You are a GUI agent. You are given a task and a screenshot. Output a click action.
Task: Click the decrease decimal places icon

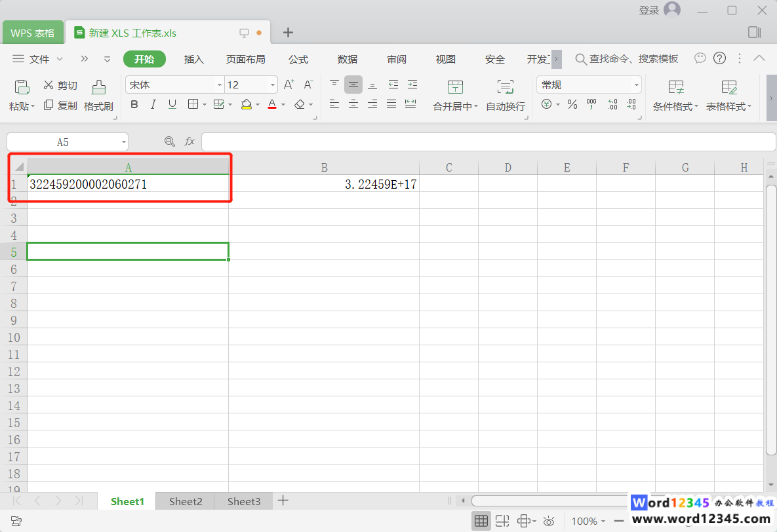[x=631, y=104]
